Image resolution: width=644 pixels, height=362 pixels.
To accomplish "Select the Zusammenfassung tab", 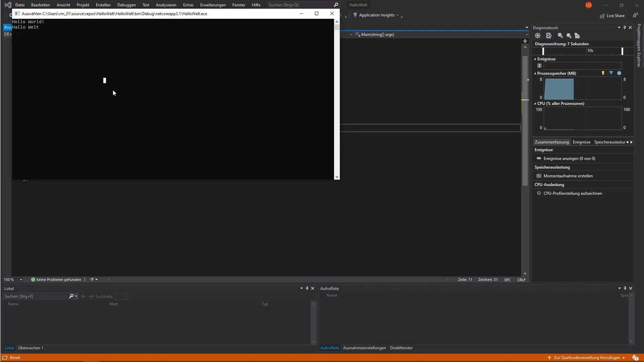I will coord(551,142).
